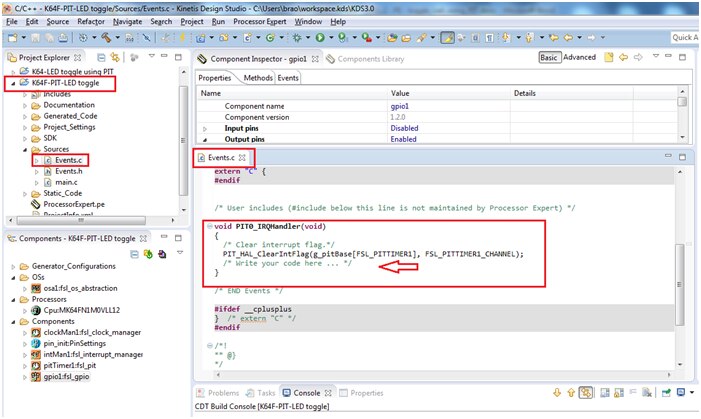Open the Processor Expert menu

point(260,21)
